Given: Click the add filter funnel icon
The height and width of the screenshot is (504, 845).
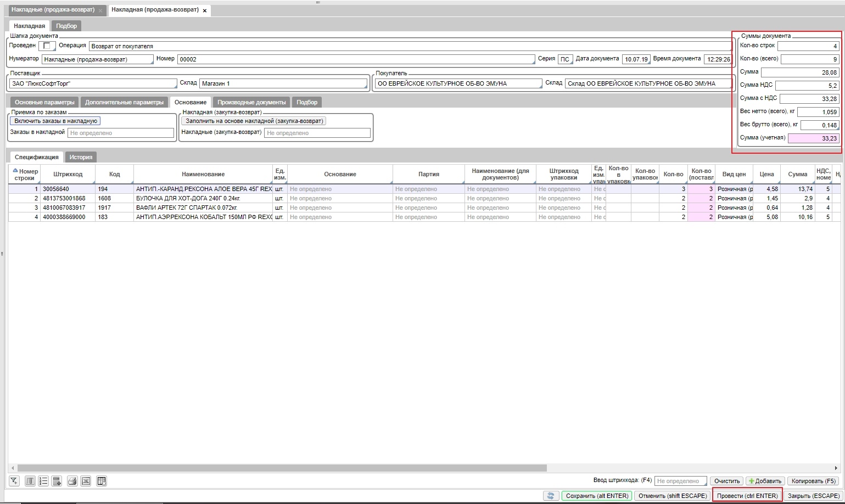Looking at the screenshot, I should tap(14, 481).
